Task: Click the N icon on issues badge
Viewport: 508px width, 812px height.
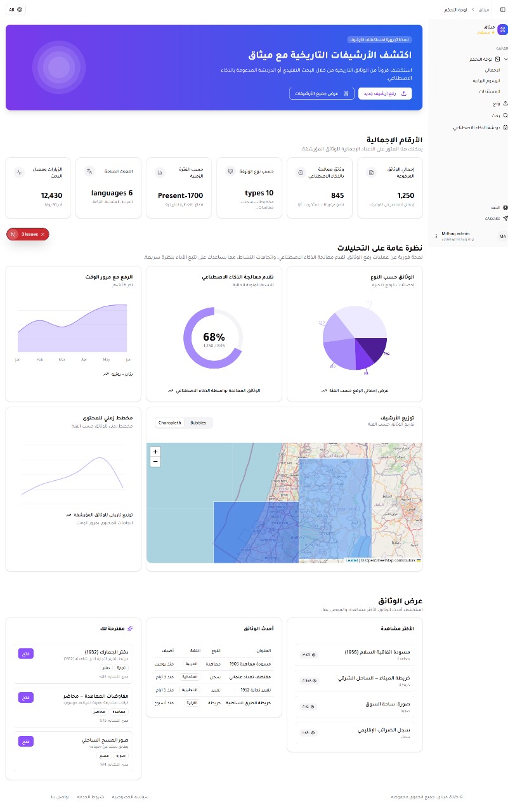Action: tap(13, 234)
